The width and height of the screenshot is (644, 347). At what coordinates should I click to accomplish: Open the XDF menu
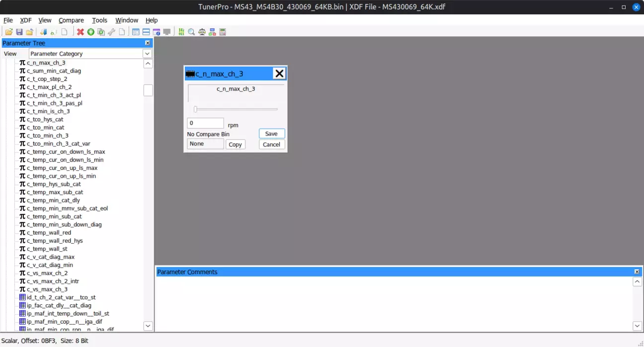(x=26, y=20)
